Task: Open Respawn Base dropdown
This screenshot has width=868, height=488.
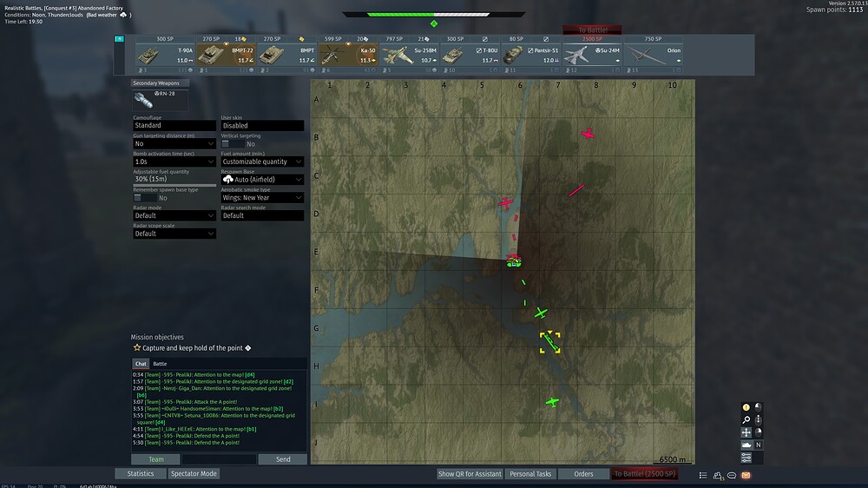Action: [x=262, y=180]
